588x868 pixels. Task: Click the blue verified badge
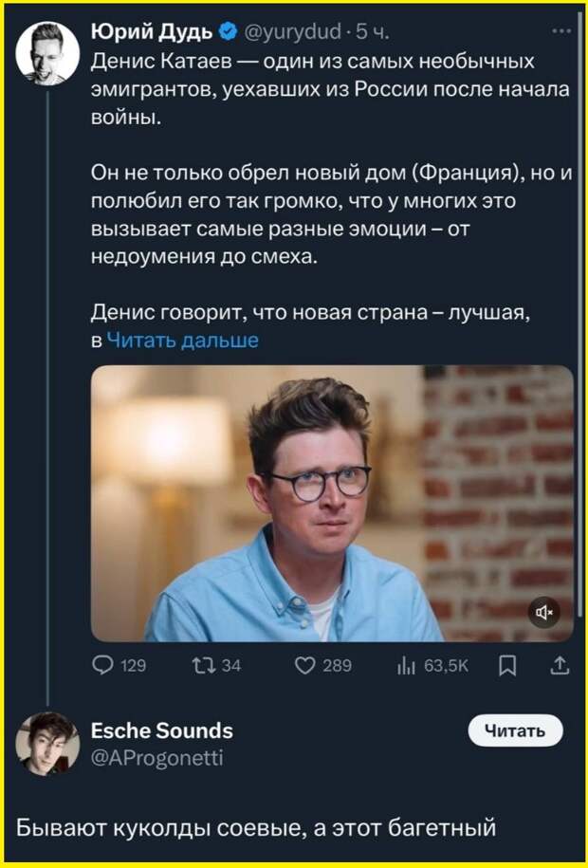(227, 32)
